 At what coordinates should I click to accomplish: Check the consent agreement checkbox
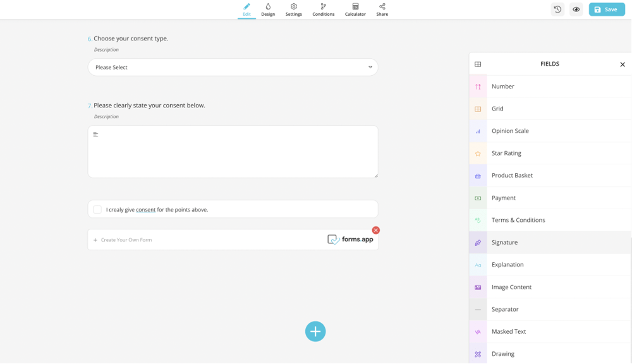[x=97, y=209]
